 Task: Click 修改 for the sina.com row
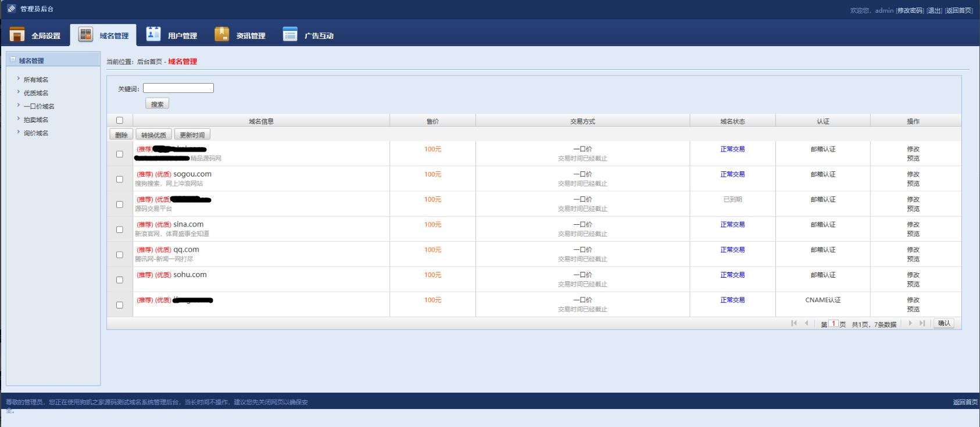(913, 224)
